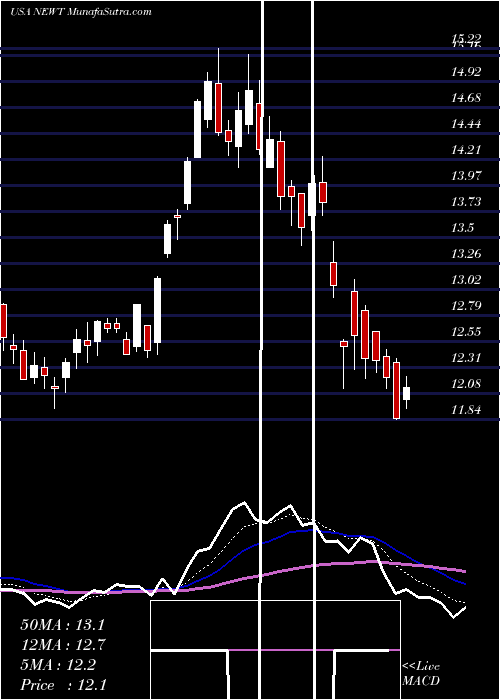Select the 12.31 price label
This screenshot has width=500, height=700.
point(466,357)
